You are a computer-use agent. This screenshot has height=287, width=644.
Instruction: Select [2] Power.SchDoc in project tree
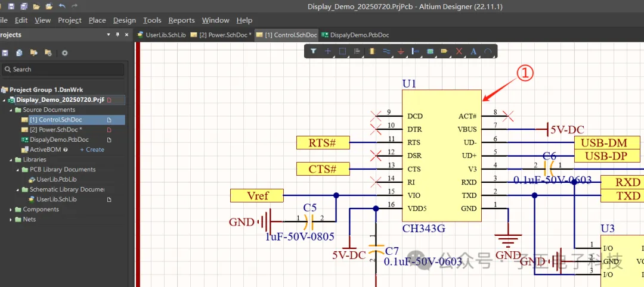click(56, 130)
